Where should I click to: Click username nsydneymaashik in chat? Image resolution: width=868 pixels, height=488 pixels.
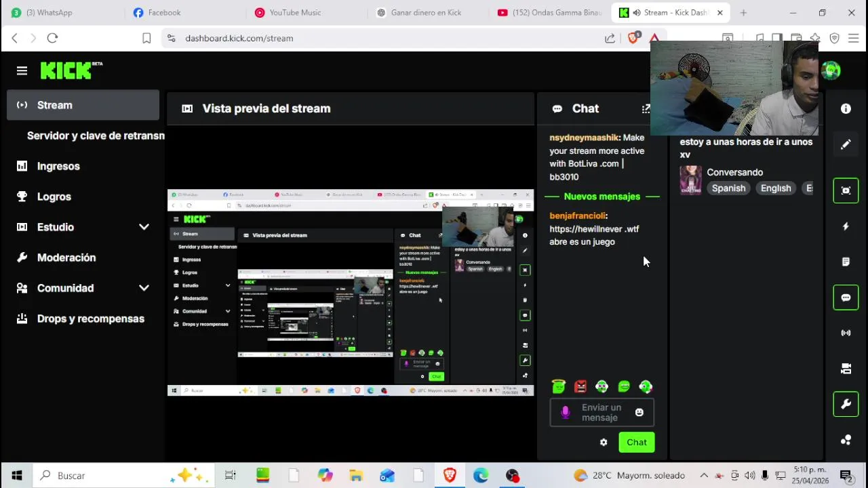point(585,138)
